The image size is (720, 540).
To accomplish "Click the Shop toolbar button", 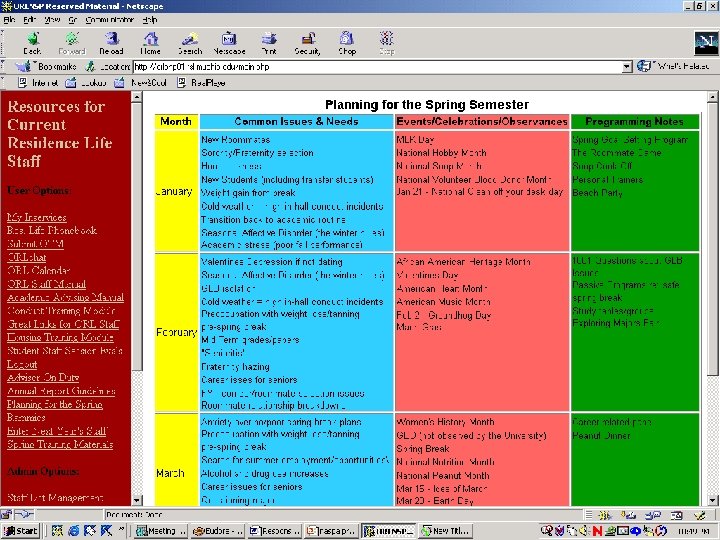I will (x=347, y=44).
